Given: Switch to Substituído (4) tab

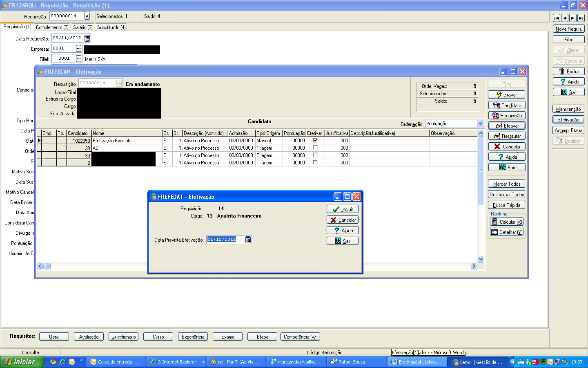Looking at the screenshot, I should [111, 27].
